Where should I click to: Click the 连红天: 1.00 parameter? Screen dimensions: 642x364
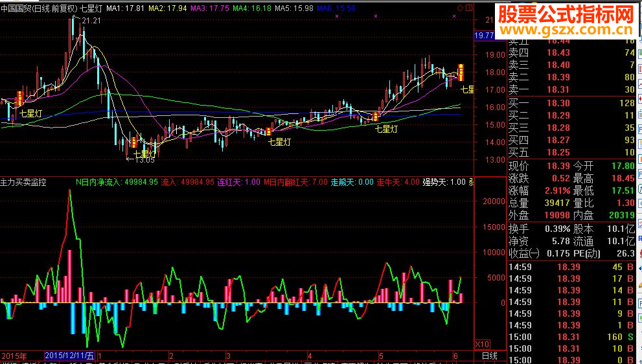click(238, 182)
